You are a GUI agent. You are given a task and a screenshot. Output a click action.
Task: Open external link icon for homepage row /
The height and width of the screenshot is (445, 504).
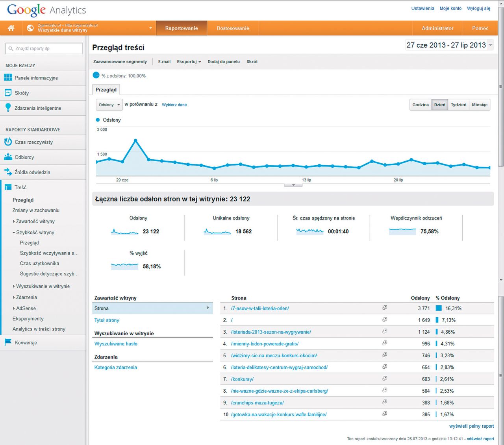pyautogui.click(x=385, y=319)
